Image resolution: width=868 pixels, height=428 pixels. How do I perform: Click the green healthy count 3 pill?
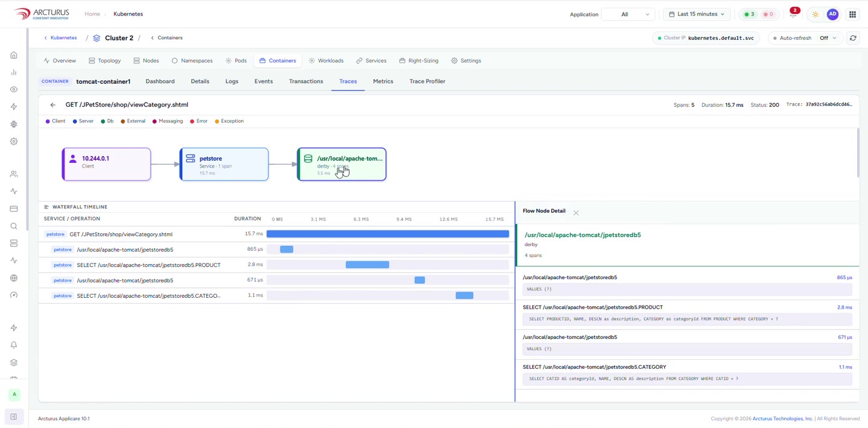[749, 14]
